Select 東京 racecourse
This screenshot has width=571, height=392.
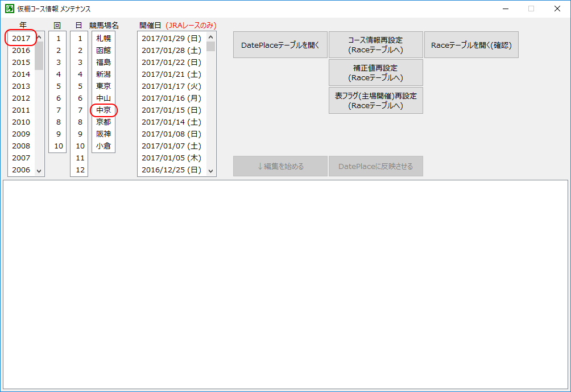tap(104, 86)
